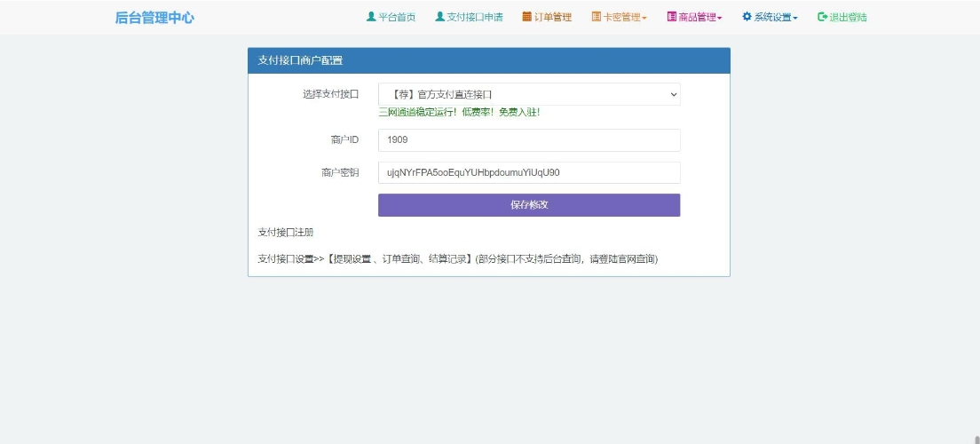Click the list icon beside 商品管理

click(672, 17)
